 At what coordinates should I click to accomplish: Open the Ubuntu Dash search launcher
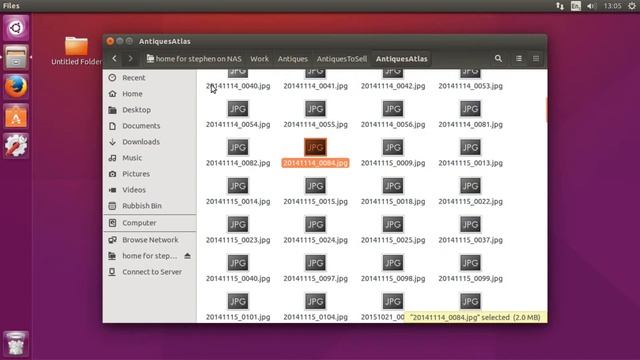16,28
